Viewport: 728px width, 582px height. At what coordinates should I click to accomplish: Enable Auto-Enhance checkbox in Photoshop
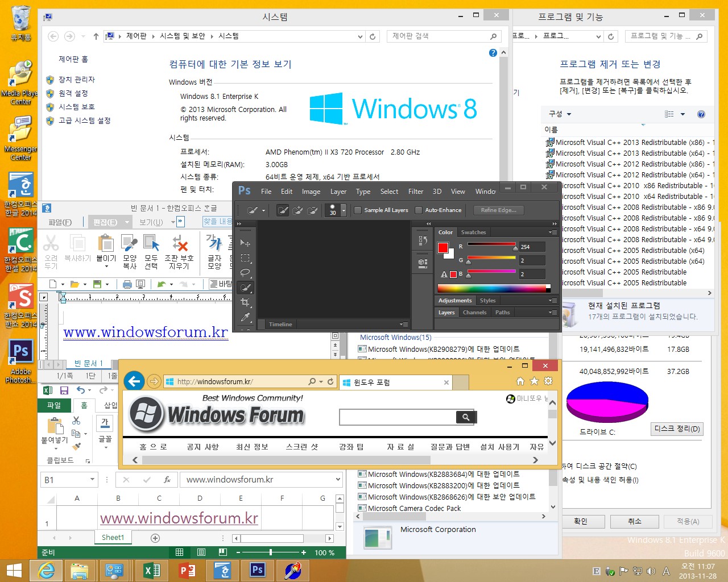coord(419,210)
